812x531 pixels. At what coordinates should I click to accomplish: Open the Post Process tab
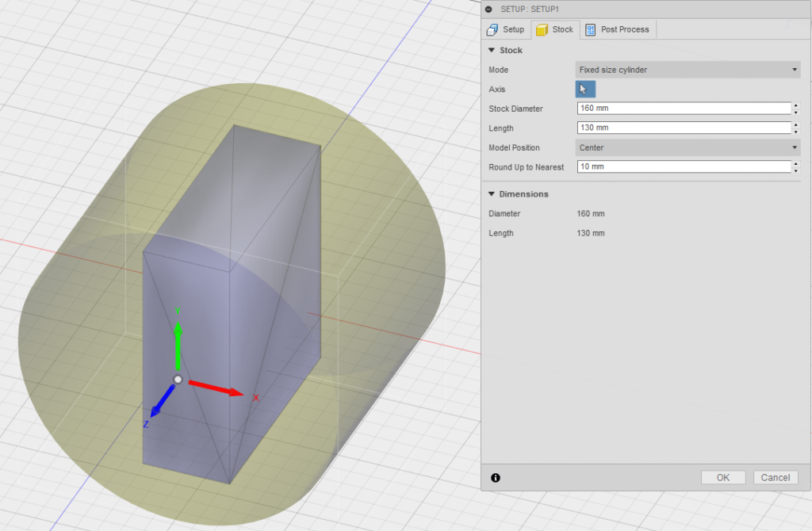(618, 29)
